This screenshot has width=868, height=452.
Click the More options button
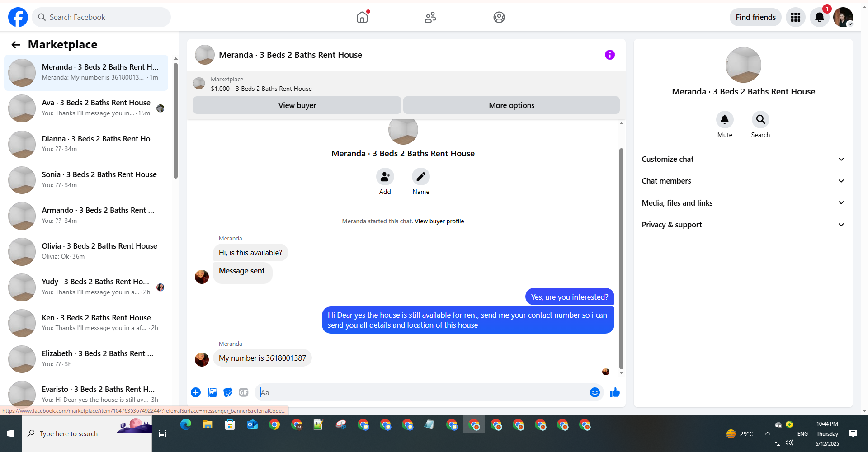511,105
